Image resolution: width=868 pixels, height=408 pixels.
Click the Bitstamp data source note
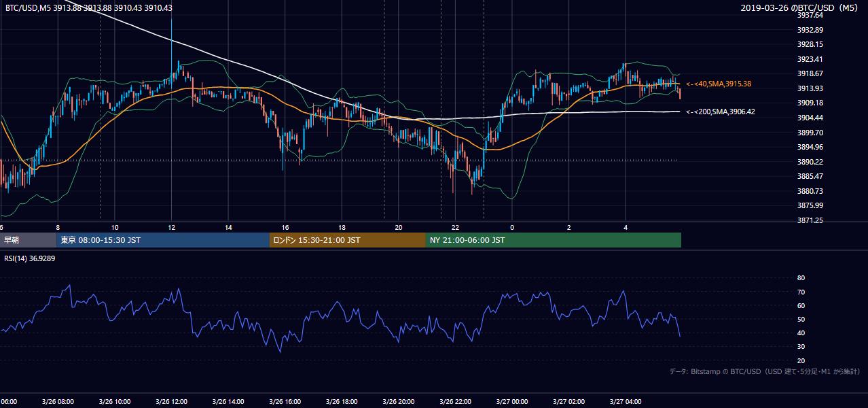click(765, 371)
